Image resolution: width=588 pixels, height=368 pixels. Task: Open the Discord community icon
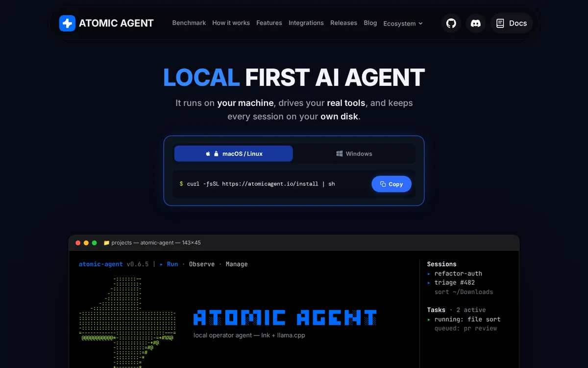[476, 23]
